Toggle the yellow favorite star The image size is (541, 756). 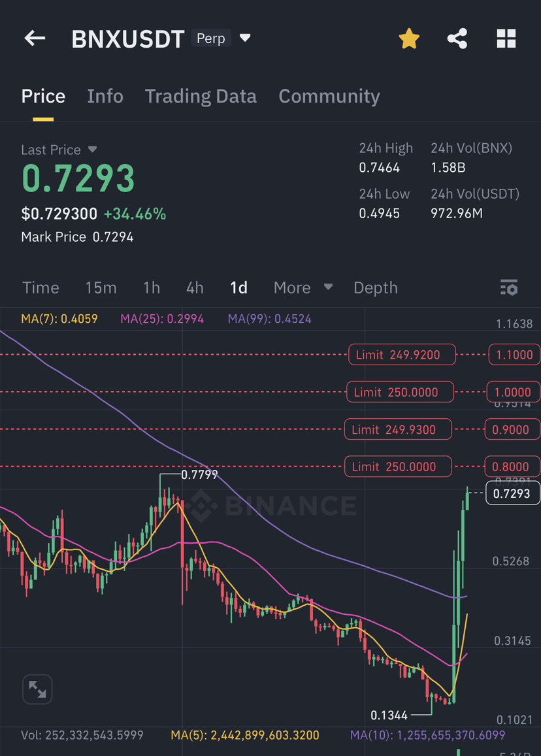click(x=409, y=39)
